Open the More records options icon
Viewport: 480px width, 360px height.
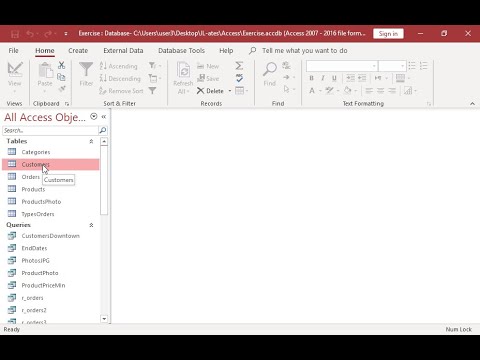tap(242, 91)
